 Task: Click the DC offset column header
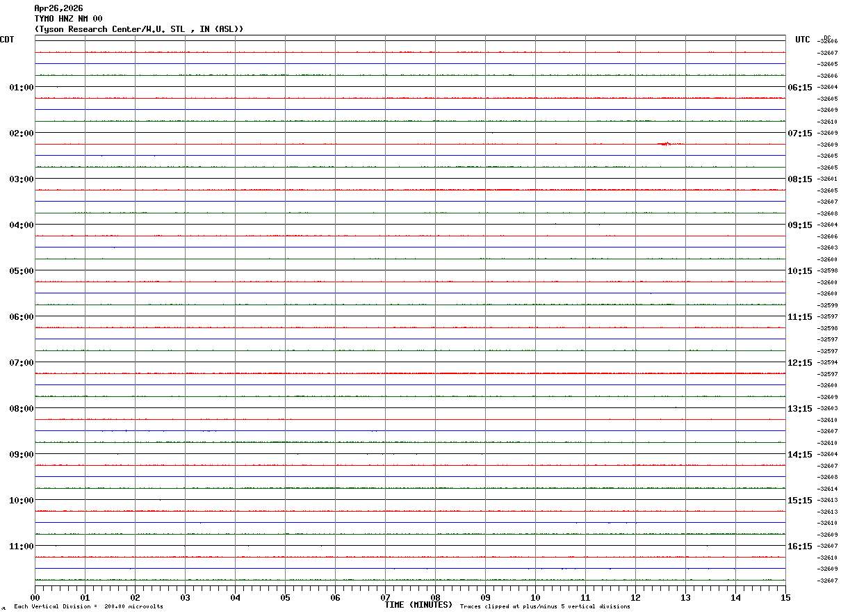tap(827, 38)
